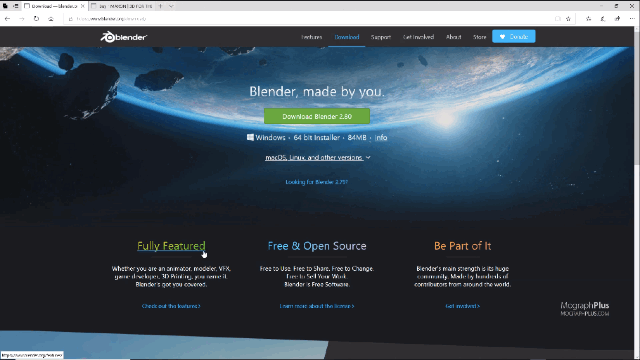
Task: Click the scrollbar up arrow
Action: tap(637, 29)
